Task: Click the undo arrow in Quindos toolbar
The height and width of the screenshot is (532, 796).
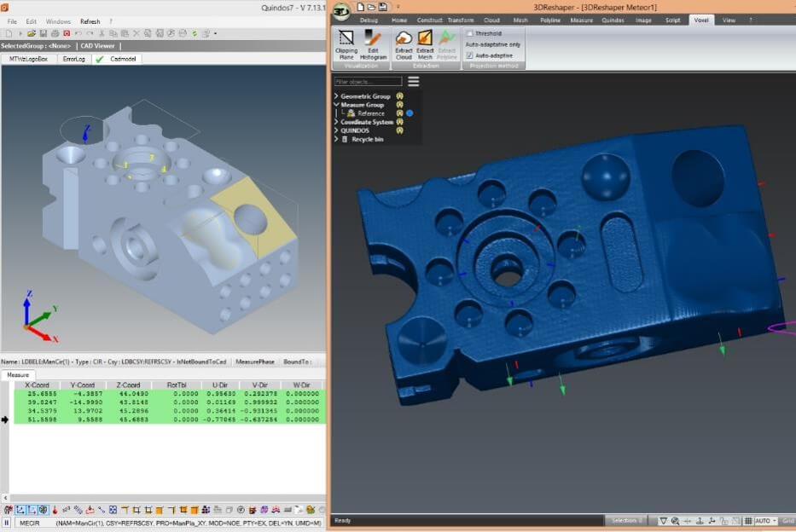Action: pos(78,33)
